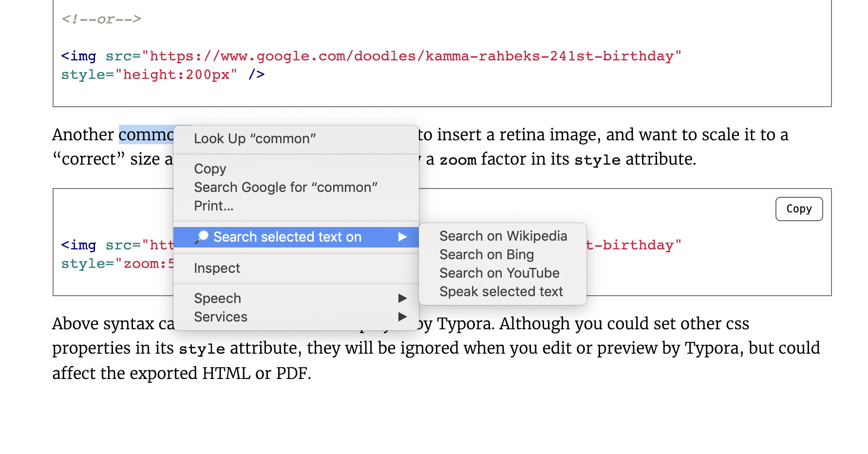The image size is (868, 454).
Task: Expand the arrow next to Search selected text on
Action: (x=402, y=237)
